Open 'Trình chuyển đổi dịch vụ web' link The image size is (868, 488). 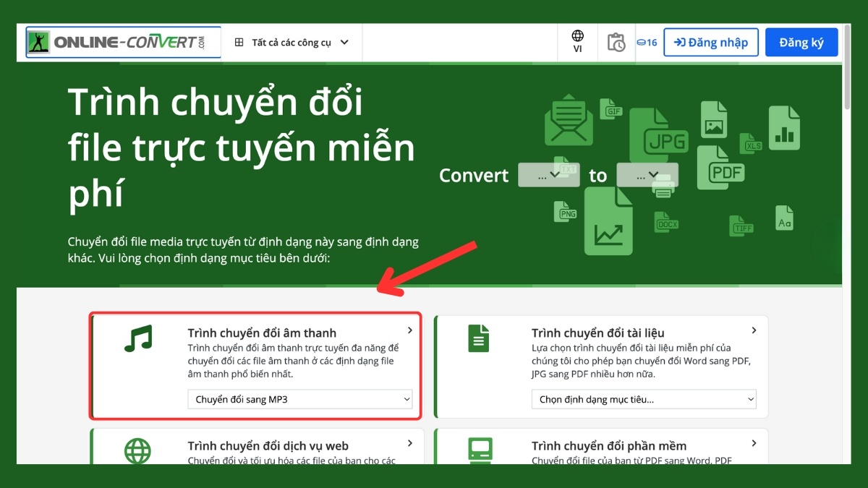point(268,446)
